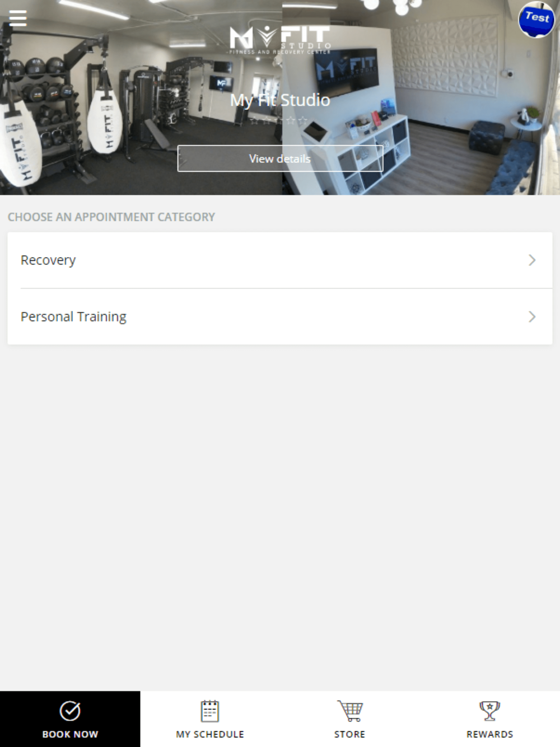Click the last rating star under studio name
This screenshot has width=560, height=747.
coord(303,120)
